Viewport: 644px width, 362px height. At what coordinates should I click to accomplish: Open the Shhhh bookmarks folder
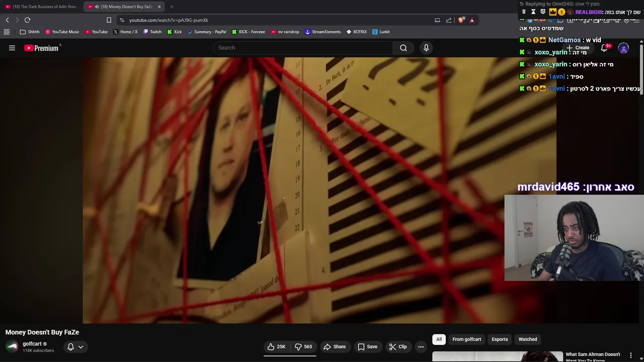30,32
